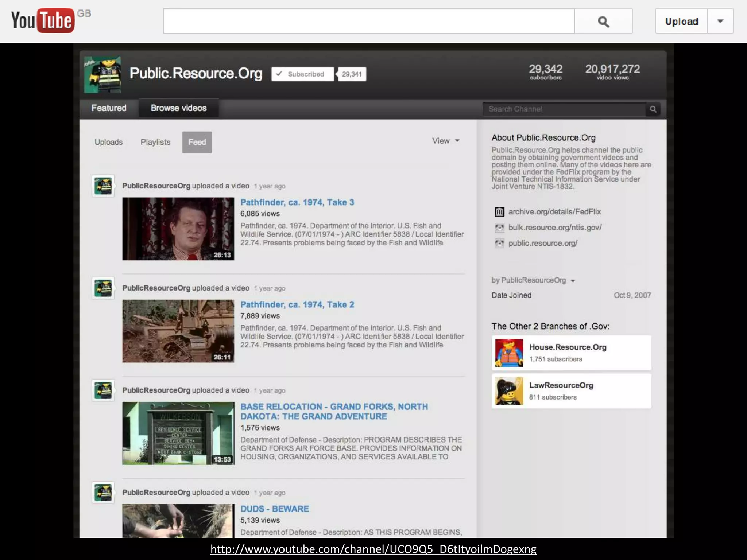Focus the YouTube search field
The height and width of the screenshot is (560, 747).
[369, 21]
